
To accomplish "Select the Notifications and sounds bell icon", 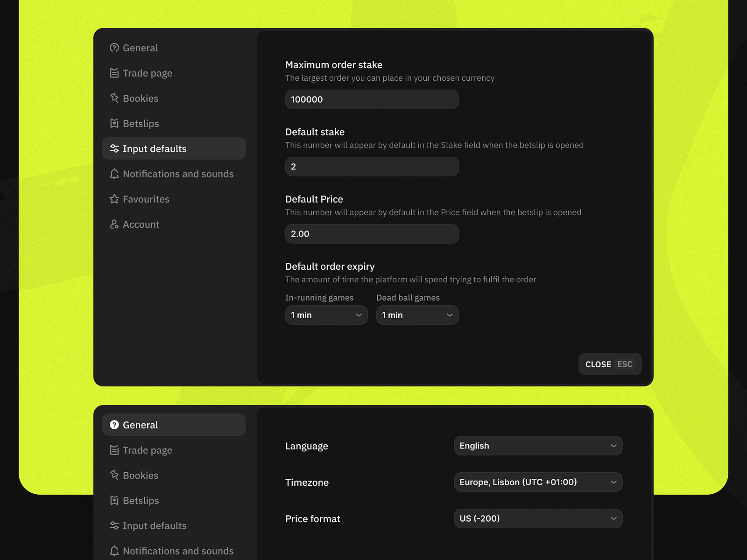I will coord(114,174).
